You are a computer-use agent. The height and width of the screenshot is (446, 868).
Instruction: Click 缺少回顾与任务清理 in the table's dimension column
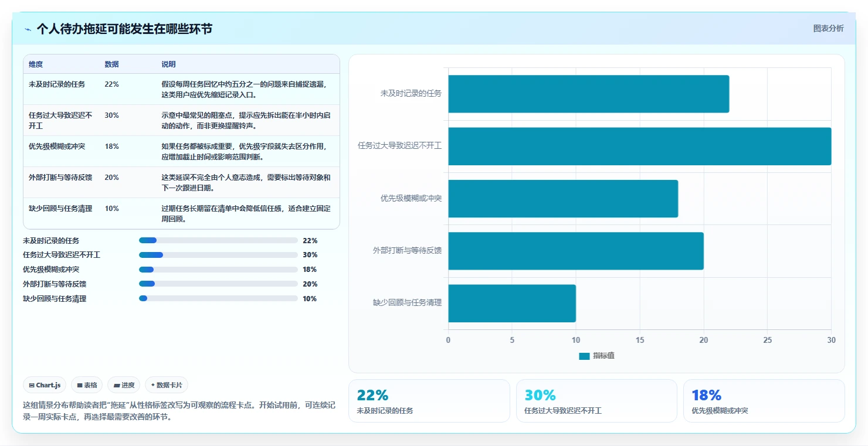(60, 209)
